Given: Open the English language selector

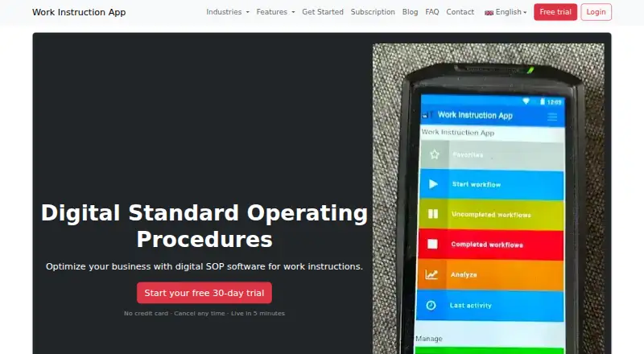Looking at the screenshot, I should pos(506,12).
